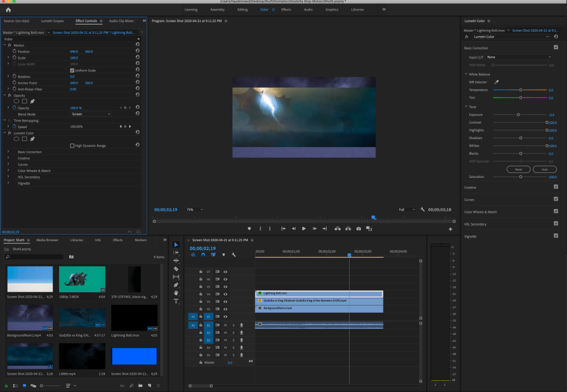This screenshot has width=567, height=392.
Task: Select the Hand tool
Action: [x=176, y=293]
